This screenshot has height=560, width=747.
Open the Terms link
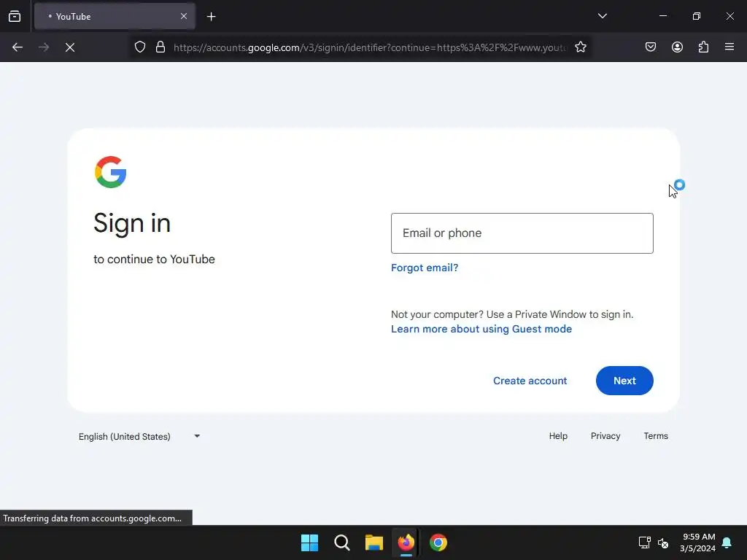(x=656, y=436)
